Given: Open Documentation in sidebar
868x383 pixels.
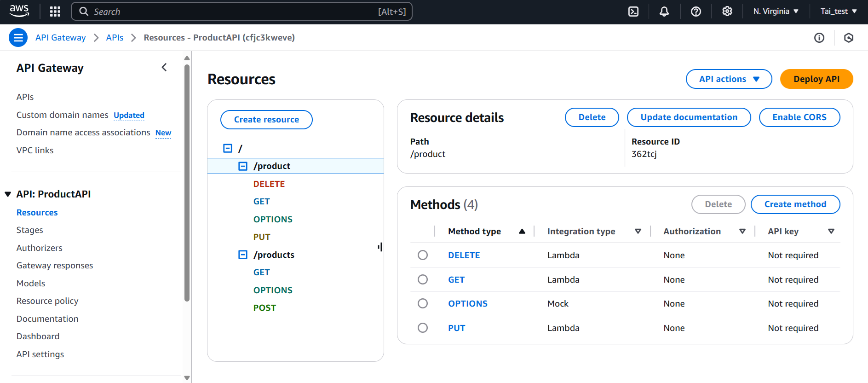Looking at the screenshot, I should tap(47, 319).
